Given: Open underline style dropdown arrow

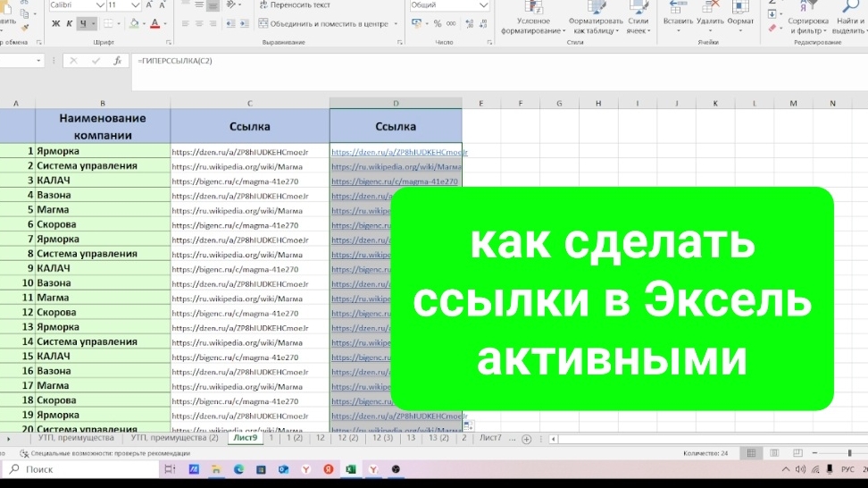Looking at the screenshot, I should pyautogui.click(x=93, y=24).
